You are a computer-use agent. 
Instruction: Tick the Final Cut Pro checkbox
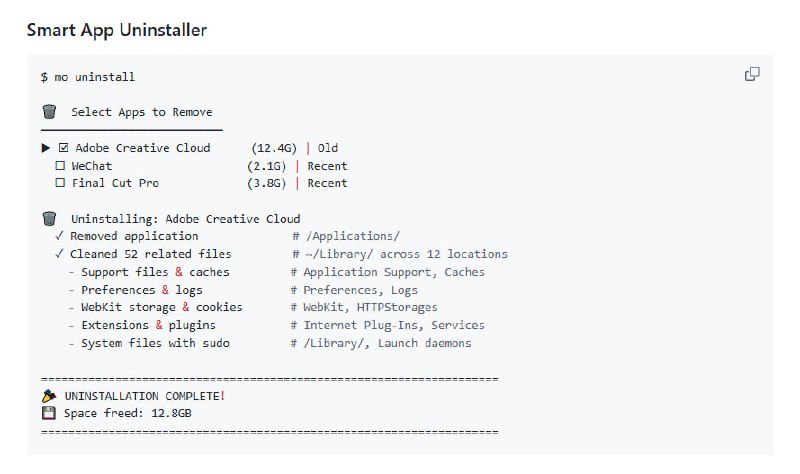61,183
